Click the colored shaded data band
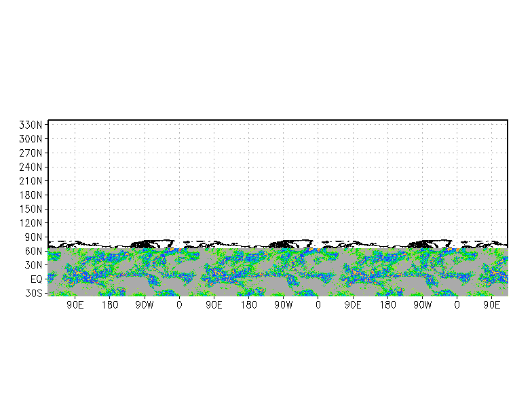Viewport: 532px width, 415px height. pos(278,272)
